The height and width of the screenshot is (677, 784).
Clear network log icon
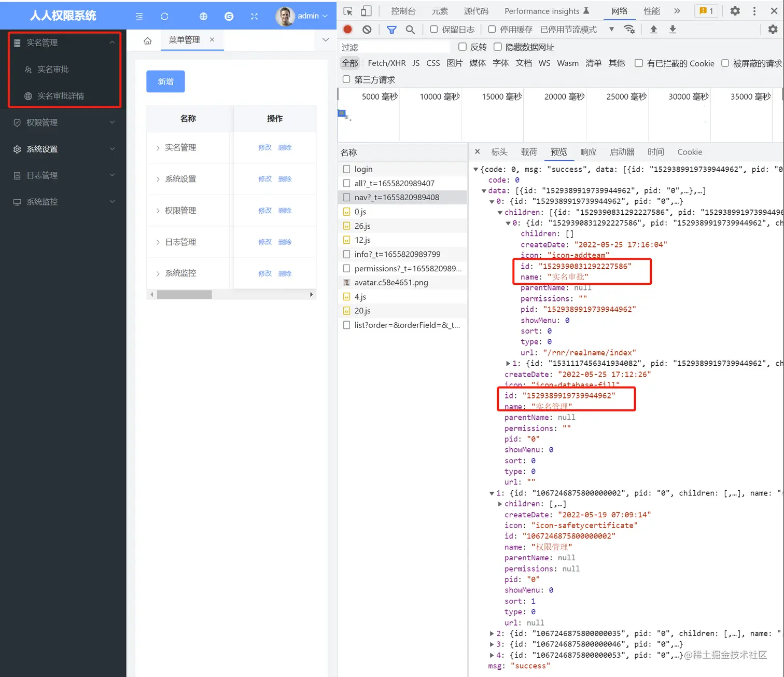(367, 30)
